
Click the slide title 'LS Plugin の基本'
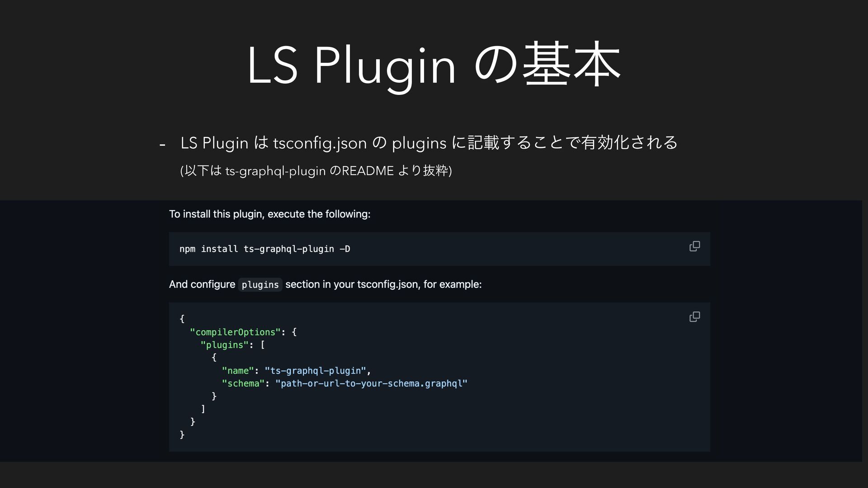(x=433, y=66)
